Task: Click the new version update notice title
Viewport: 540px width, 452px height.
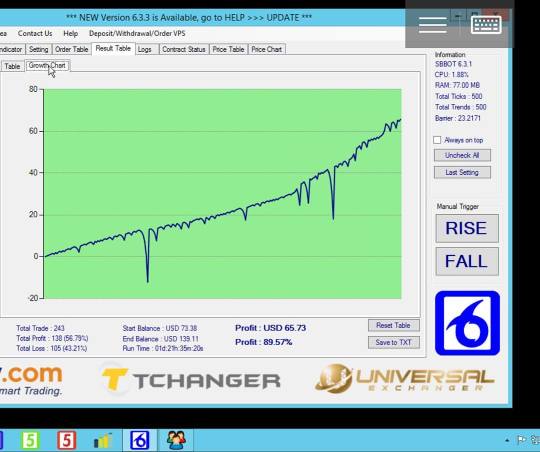Action: (x=189, y=17)
